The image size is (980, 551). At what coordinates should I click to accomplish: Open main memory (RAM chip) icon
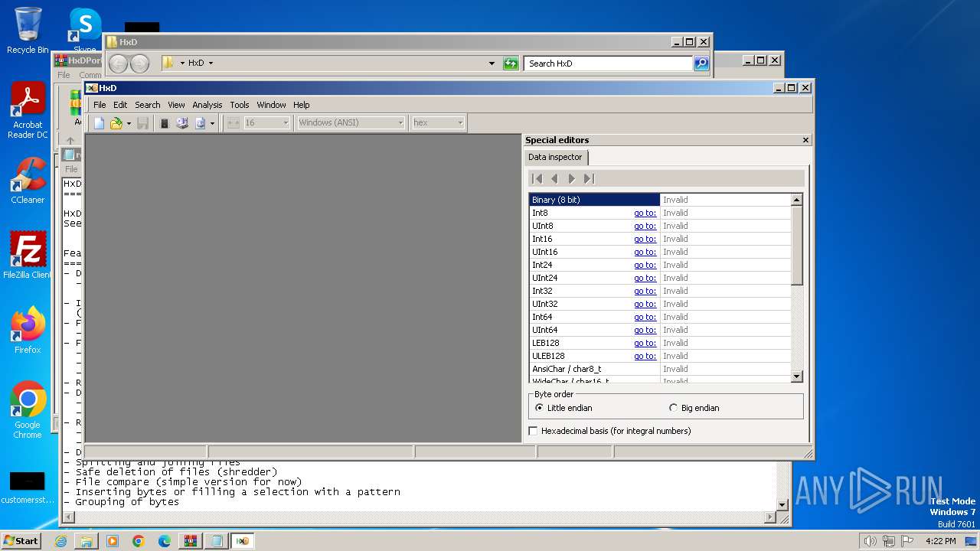pos(164,123)
